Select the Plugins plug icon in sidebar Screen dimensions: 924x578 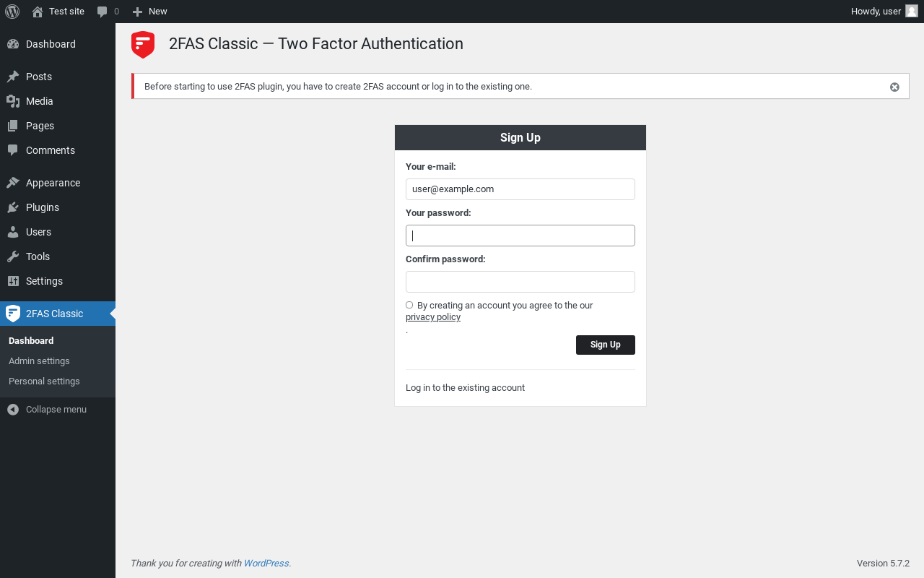[x=13, y=207]
